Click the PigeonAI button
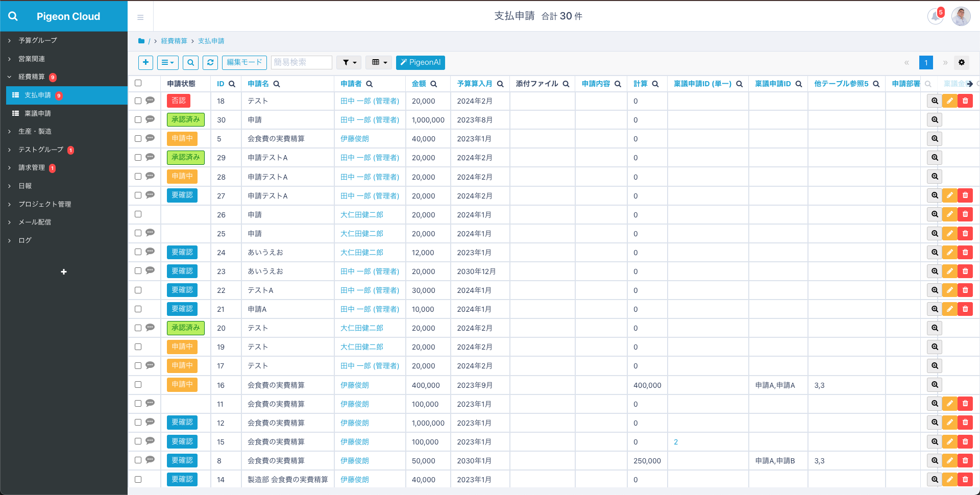Image resolution: width=980 pixels, height=495 pixels. click(420, 62)
